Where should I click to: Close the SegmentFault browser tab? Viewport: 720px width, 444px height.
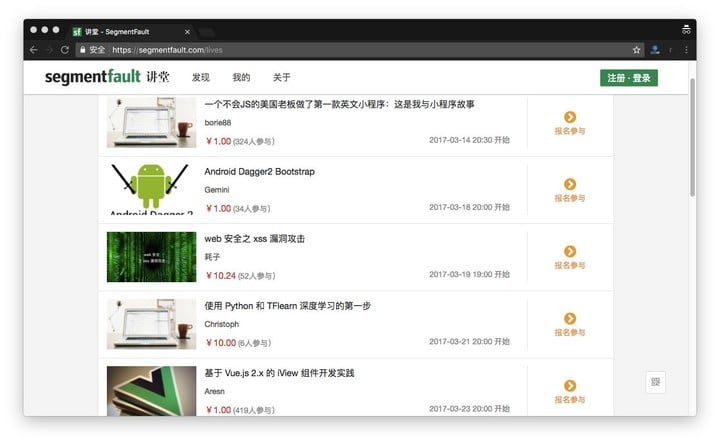coord(187,32)
